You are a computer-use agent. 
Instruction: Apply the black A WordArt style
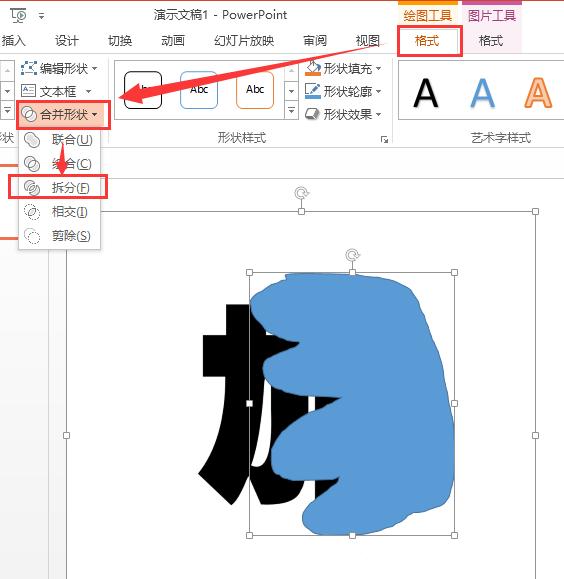[x=426, y=93]
